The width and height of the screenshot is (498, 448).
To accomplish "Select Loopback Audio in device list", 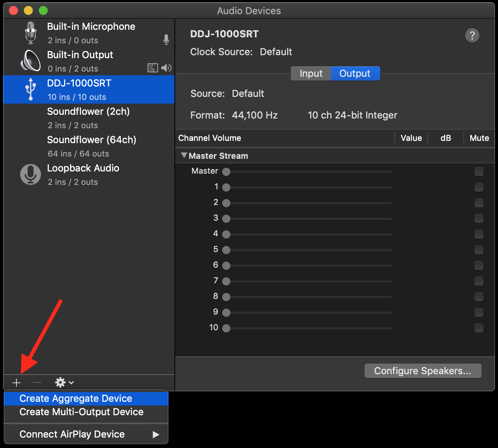I will [89, 174].
